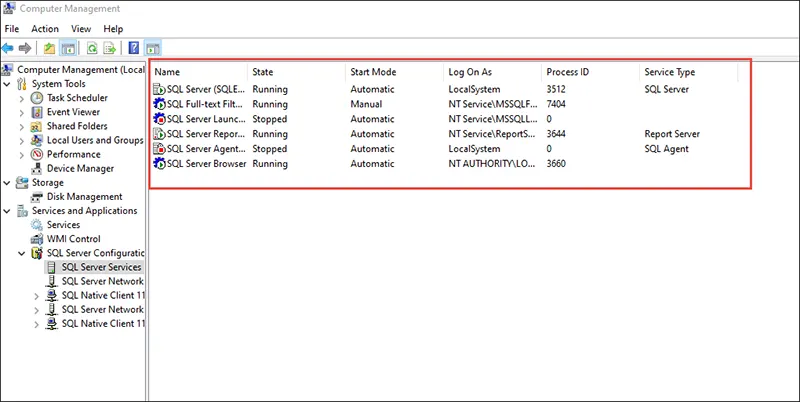The image size is (800, 402).
Task: Click the Process ID value 3660
Action: pos(556,164)
